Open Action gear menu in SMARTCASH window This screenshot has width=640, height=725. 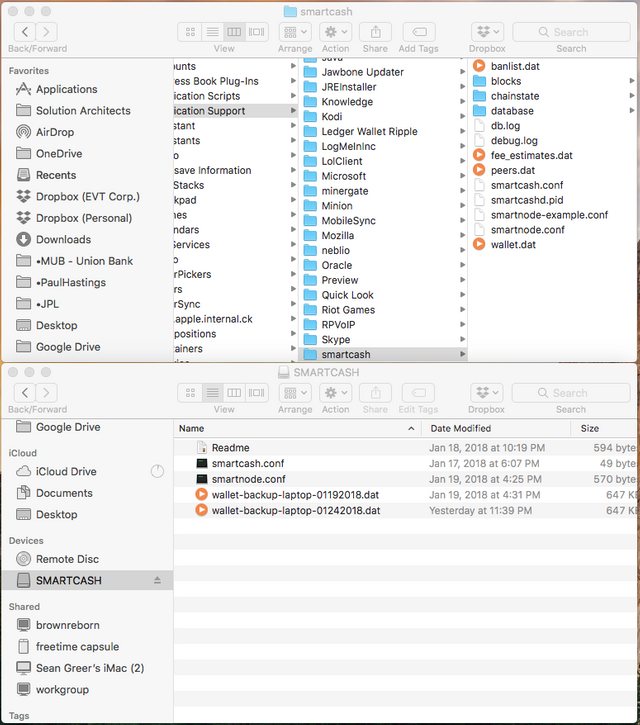point(336,393)
